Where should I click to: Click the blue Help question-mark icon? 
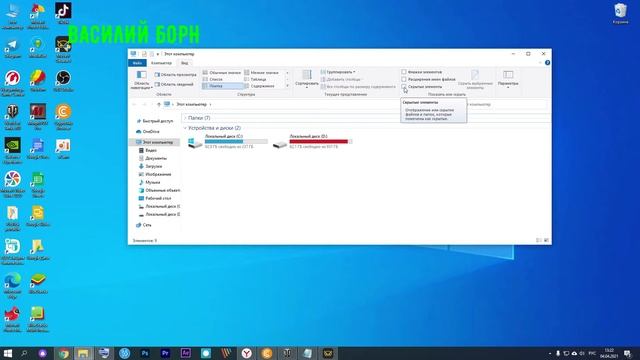point(547,63)
